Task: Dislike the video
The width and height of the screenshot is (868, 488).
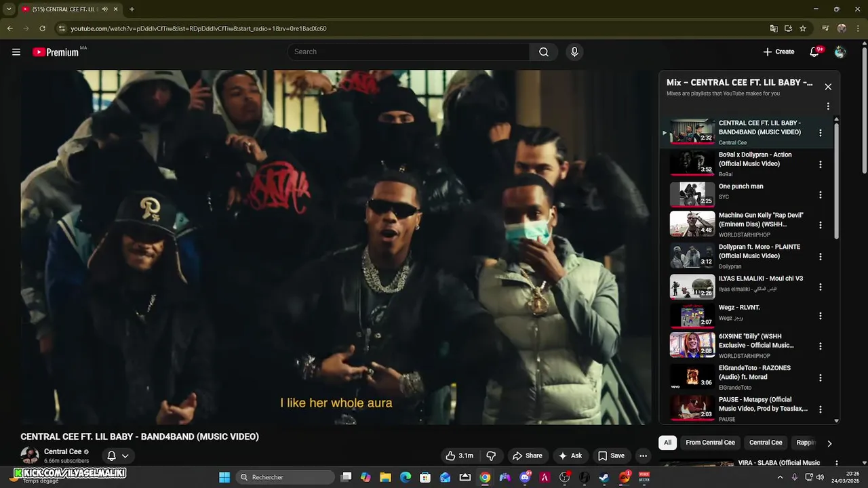Action: tap(492, 456)
